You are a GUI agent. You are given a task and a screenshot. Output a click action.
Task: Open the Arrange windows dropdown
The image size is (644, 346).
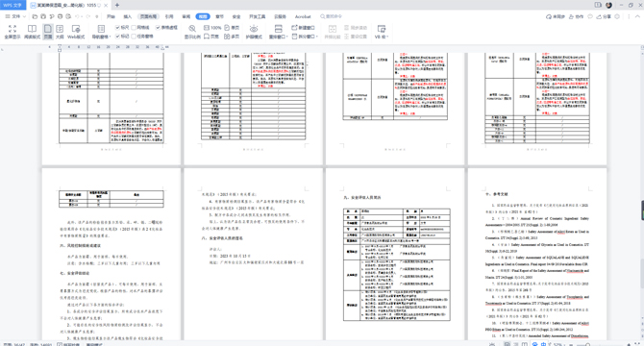click(278, 32)
